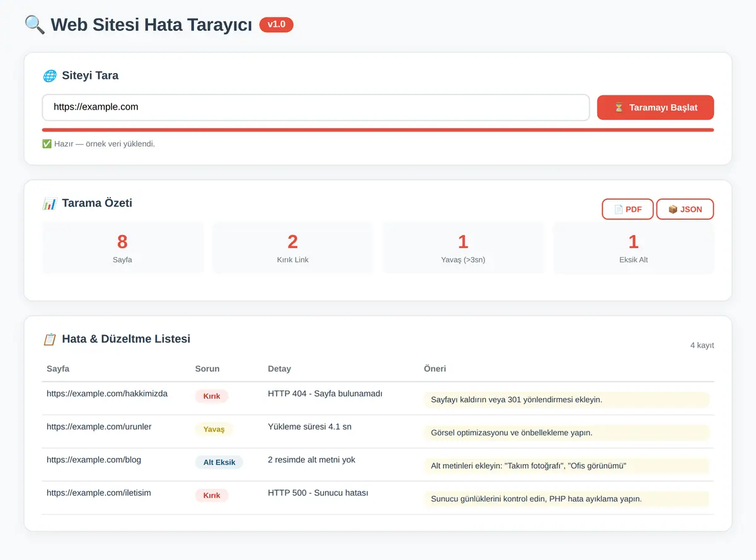Click the Sayfa column header
756x560 pixels.
click(58, 369)
